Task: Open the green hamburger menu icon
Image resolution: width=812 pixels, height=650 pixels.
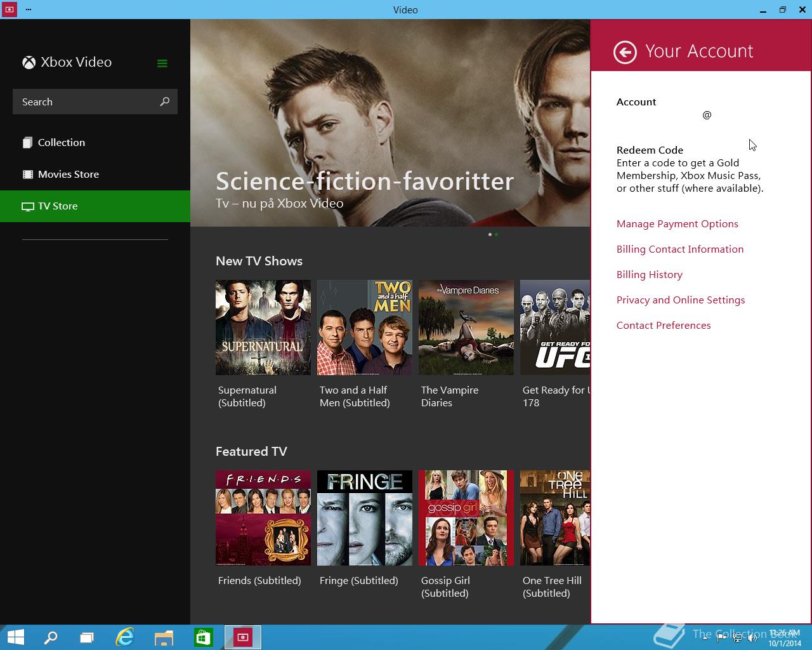Action: click(162, 63)
